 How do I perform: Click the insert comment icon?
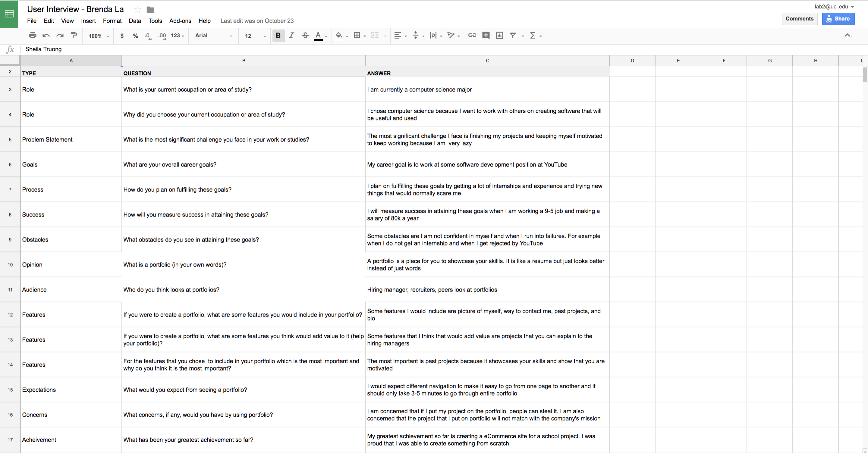coord(486,35)
